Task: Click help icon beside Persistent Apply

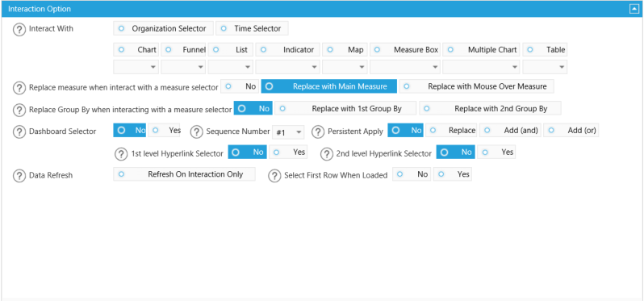Action: tap(318, 132)
